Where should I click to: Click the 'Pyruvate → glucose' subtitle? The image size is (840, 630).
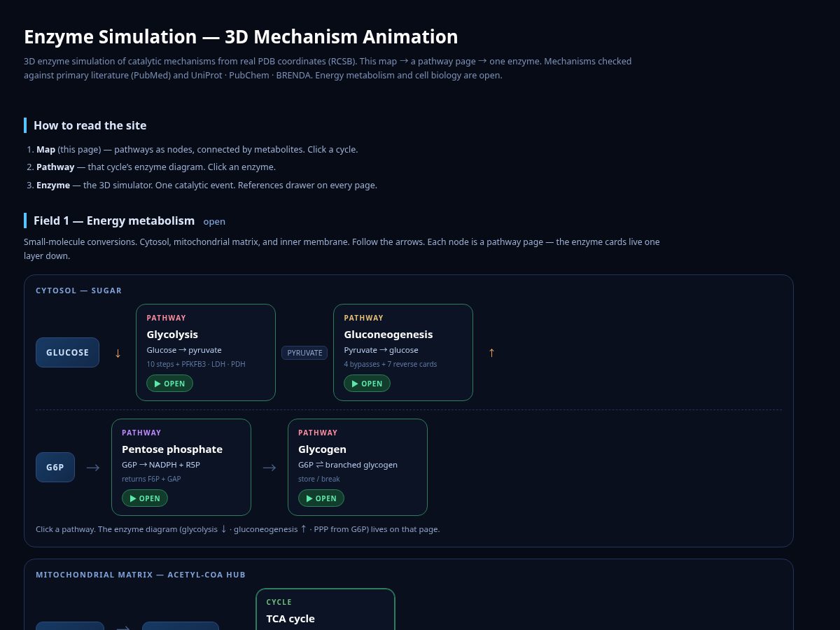(x=381, y=350)
